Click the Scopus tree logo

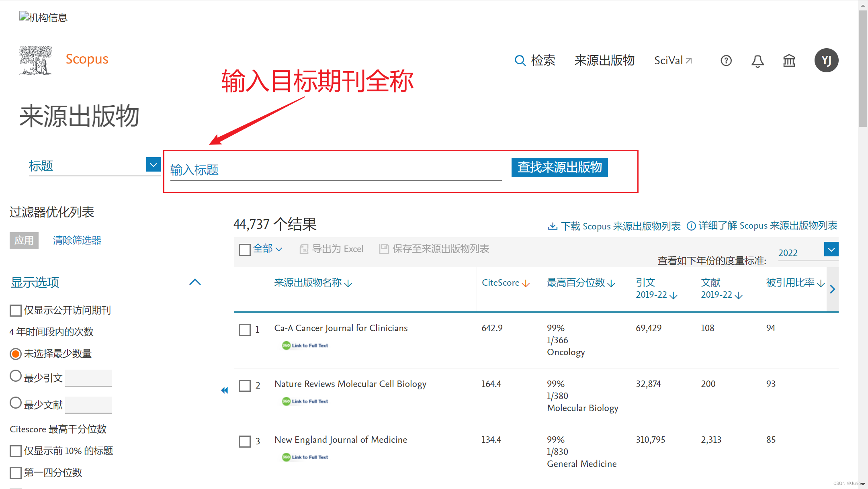[35, 60]
